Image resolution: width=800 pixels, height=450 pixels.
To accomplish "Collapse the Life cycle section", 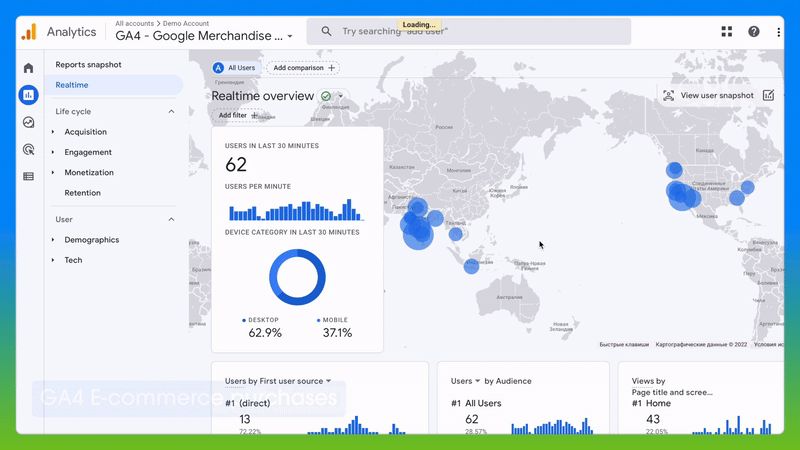I will 171,111.
